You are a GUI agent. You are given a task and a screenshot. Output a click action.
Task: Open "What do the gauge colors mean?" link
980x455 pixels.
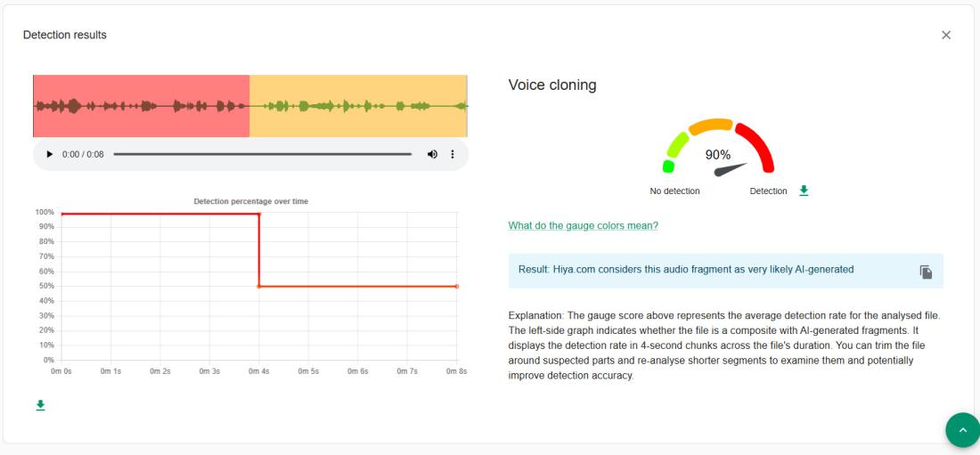click(x=583, y=225)
